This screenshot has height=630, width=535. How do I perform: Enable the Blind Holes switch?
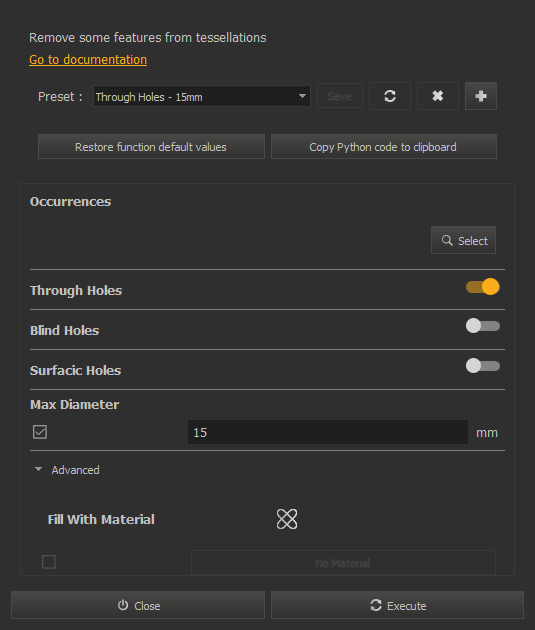pyautogui.click(x=483, y=326)
